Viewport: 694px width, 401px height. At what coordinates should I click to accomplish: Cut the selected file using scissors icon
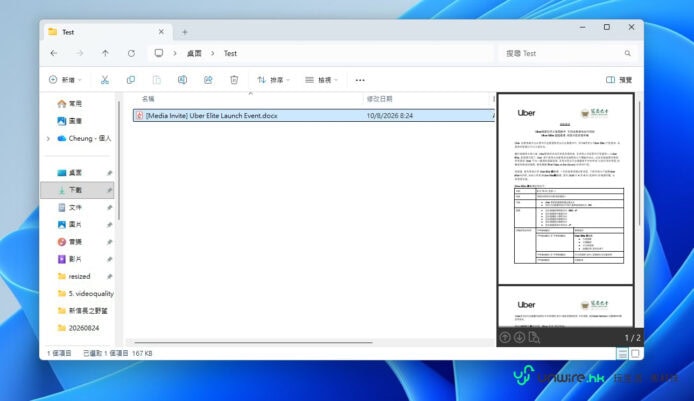point(104,80)
